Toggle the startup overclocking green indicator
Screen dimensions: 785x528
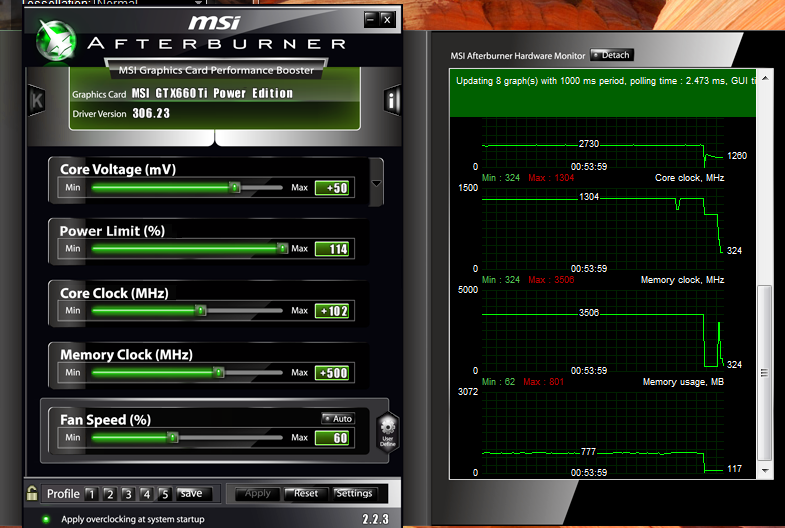click(x=46, y=519)
